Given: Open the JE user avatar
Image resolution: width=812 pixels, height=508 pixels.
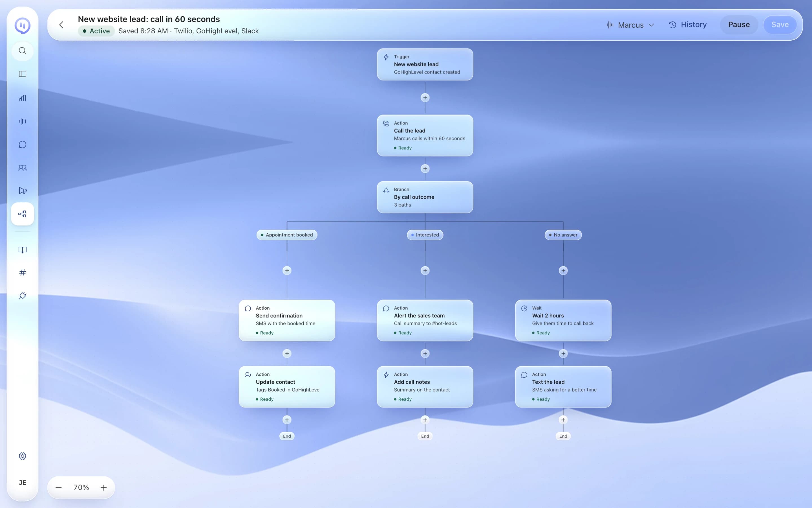Looking at the screenshot, I should tap(23, 483).
